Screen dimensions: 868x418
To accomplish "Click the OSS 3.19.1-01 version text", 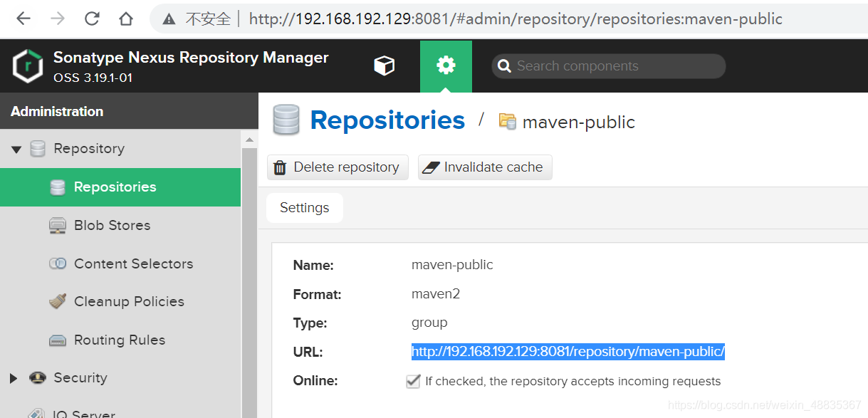I will [x=93, y=78].
